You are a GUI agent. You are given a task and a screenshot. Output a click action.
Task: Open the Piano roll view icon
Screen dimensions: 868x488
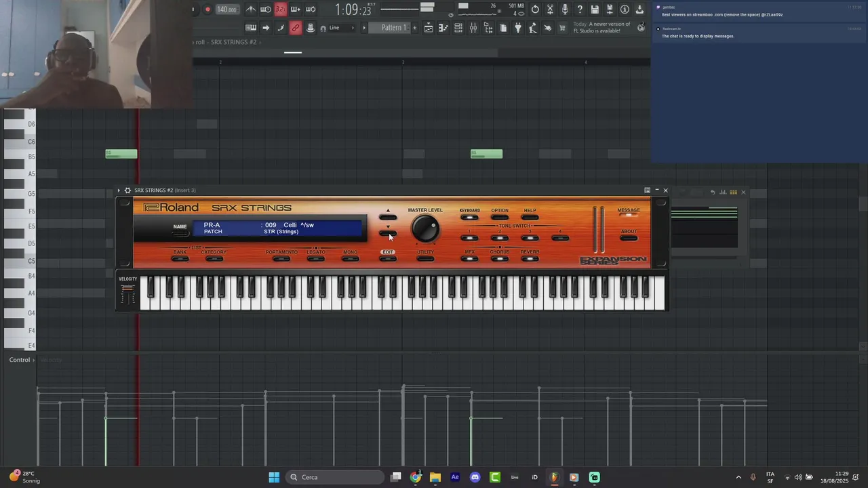443,28
